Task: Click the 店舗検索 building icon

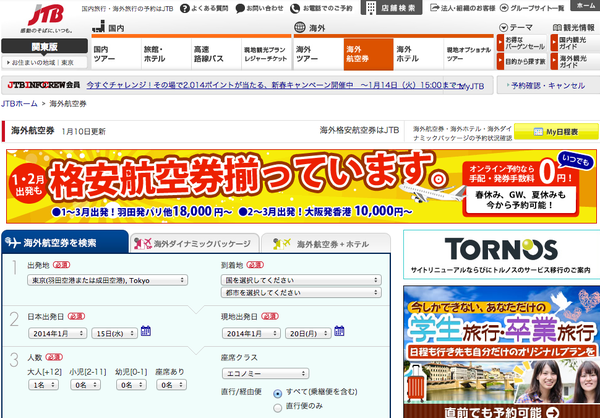Action: pos(371,8)
